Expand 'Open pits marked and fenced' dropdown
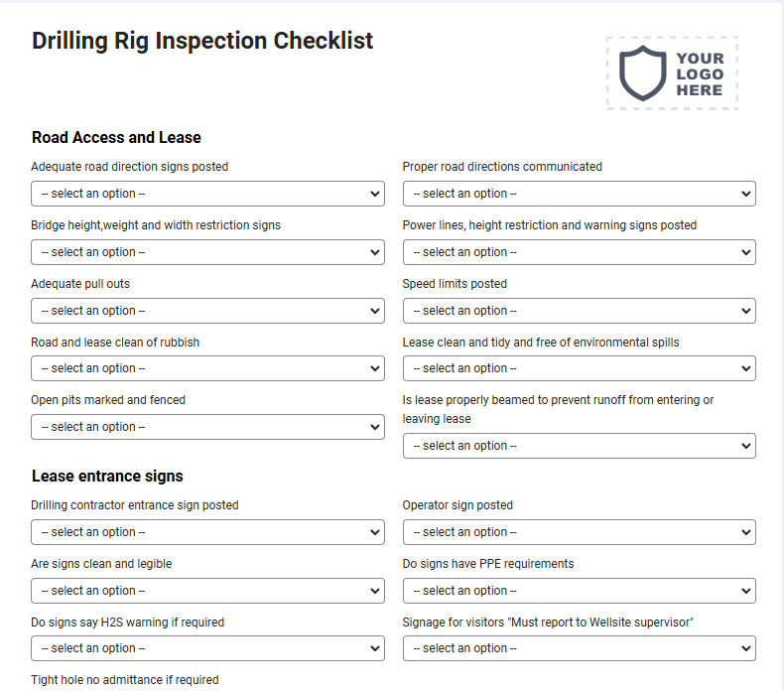Viewport: 784px width, 691px height. (207, 427)
